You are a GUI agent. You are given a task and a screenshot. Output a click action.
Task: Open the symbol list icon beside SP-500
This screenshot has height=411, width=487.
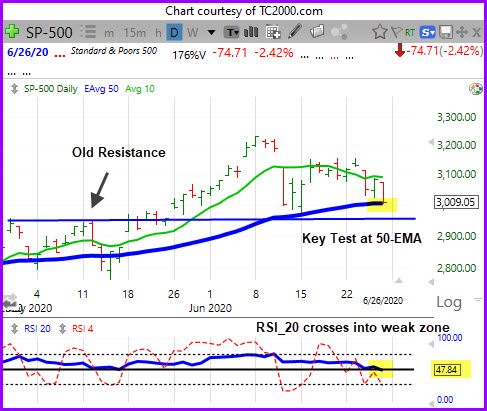pos(88,32)
